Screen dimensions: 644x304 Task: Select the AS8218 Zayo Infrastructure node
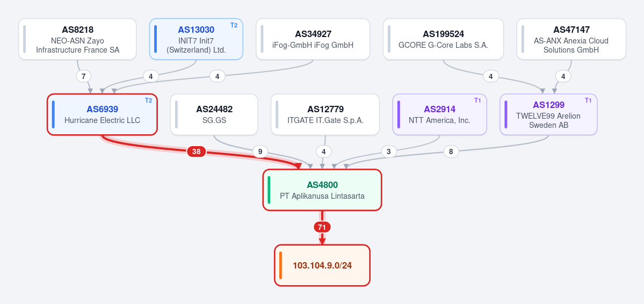pyautogui.click(x=77, y=39)
